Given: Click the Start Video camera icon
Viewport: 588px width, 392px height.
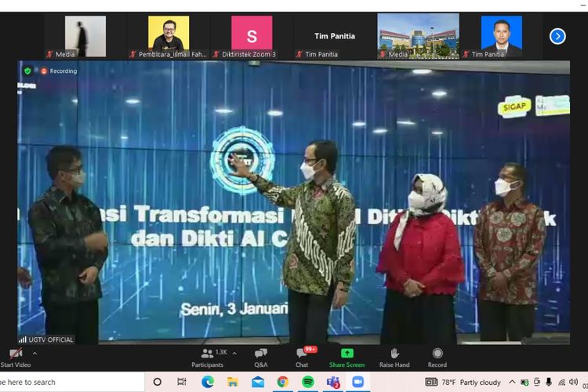Looking at the screenshot, I should pyautogui.click(x=15, y=354).
